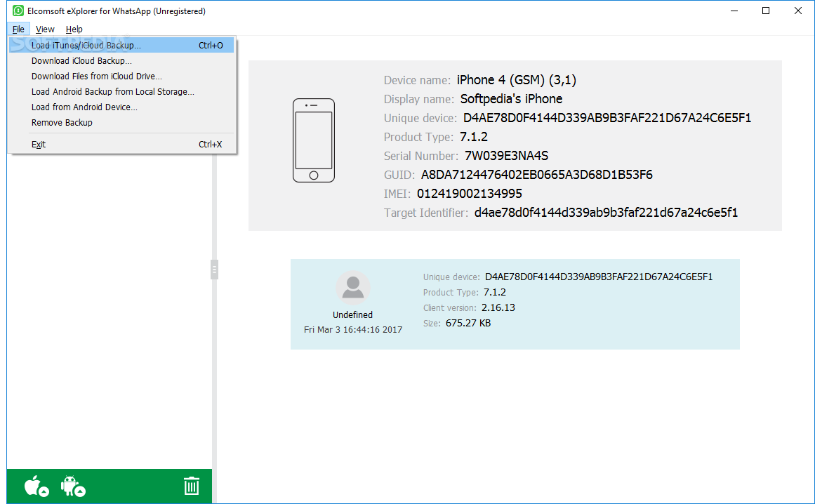Click Target Identifier lowercase hash value
The image size is (815, 504).
(x=606, y=213)
